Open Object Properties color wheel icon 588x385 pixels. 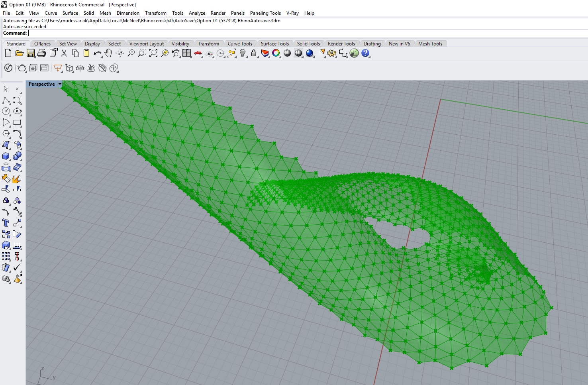(276, 53)
